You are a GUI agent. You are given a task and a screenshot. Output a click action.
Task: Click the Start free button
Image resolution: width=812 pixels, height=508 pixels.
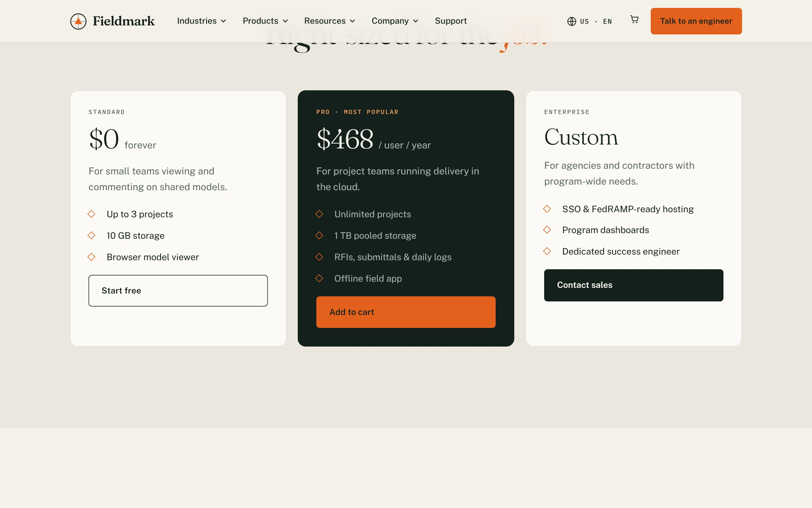tap(178, 291)
